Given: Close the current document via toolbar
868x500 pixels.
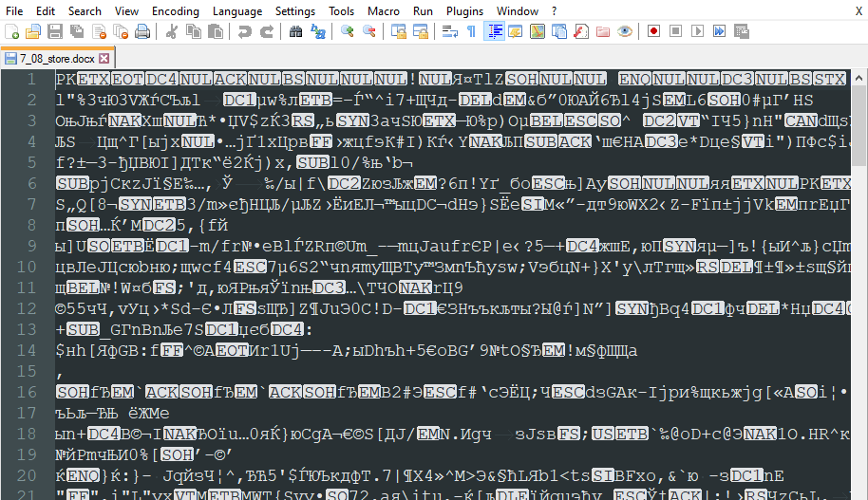Looking at the screenshot, I should (99, 31).
